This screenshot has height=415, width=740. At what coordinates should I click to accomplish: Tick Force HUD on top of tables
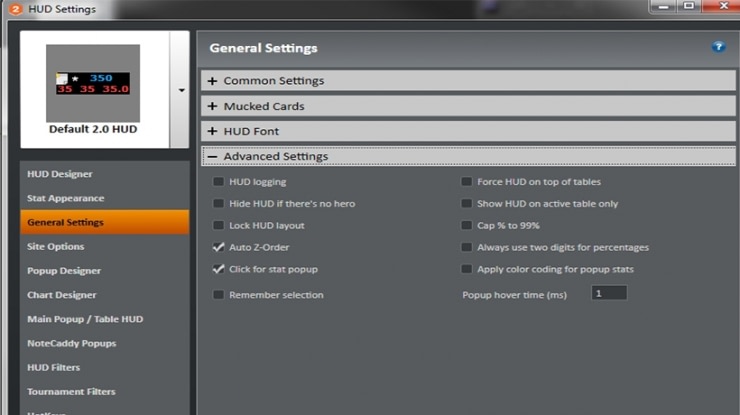[466, 181]
